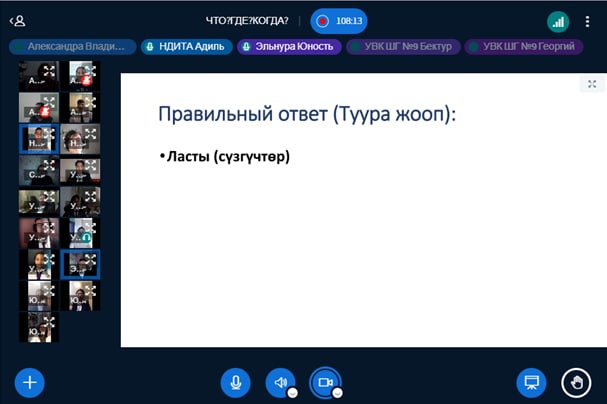Mute the microphone
607x404 pixels.
236,382
